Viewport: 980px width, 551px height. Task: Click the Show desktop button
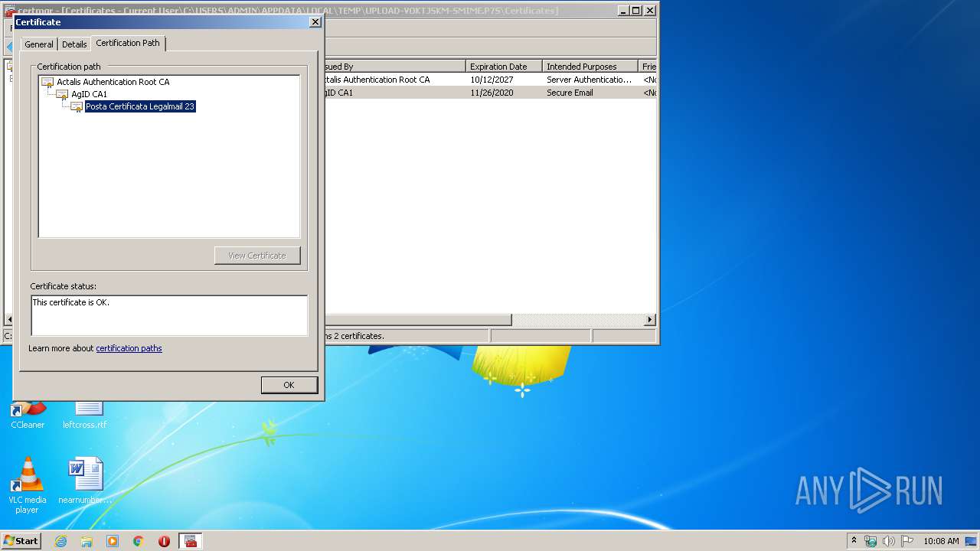(972, 541)
